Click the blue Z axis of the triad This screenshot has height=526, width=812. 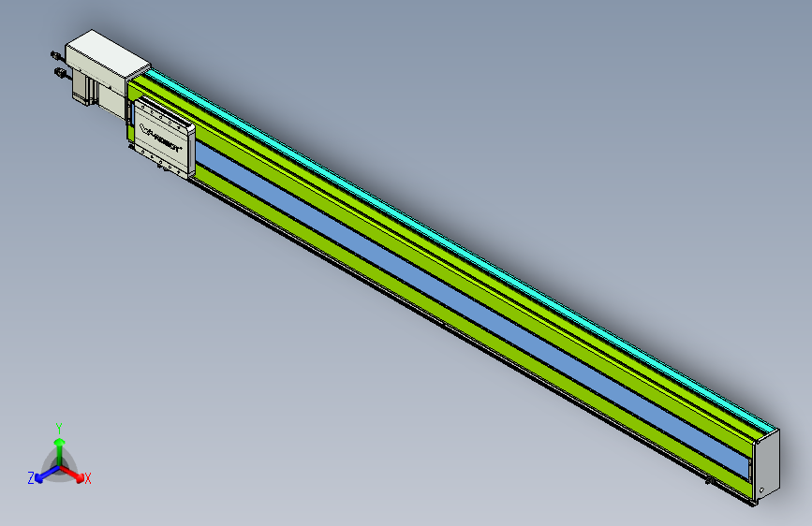tap(47, 475)
